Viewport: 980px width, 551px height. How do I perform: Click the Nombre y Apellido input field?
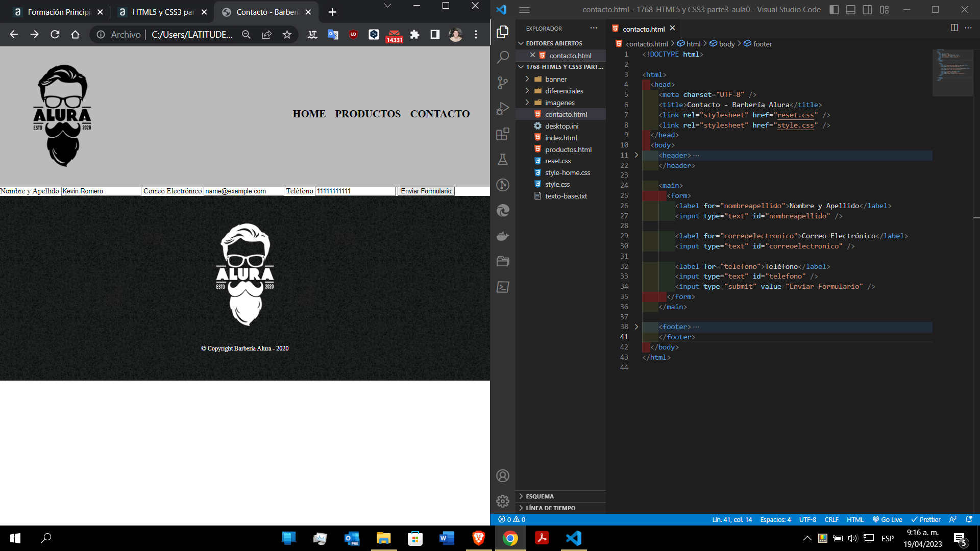pos(101,191)
